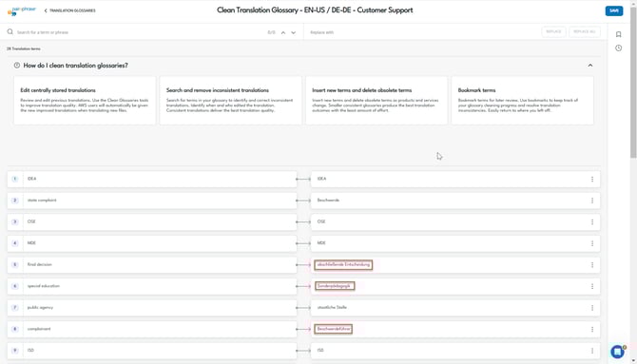Open the Bookmark terms card

pyautogui.click(x=523, y=101)
